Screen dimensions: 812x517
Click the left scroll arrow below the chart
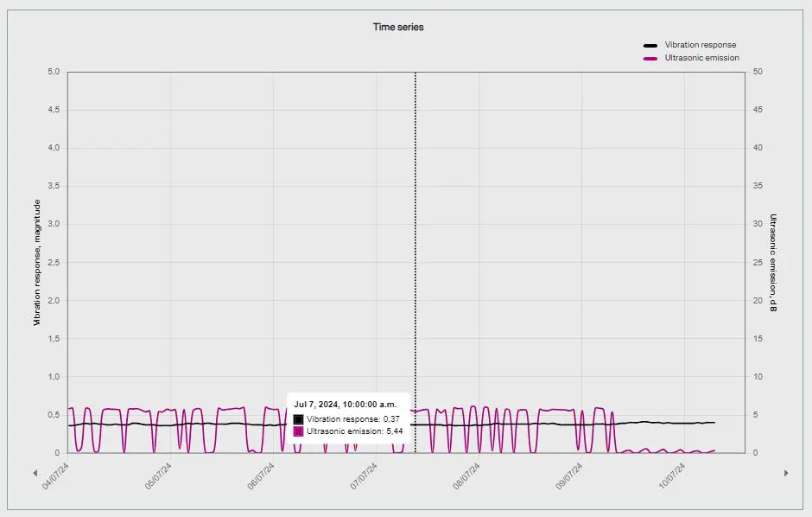pyautogui.click(x=35, y=473)
